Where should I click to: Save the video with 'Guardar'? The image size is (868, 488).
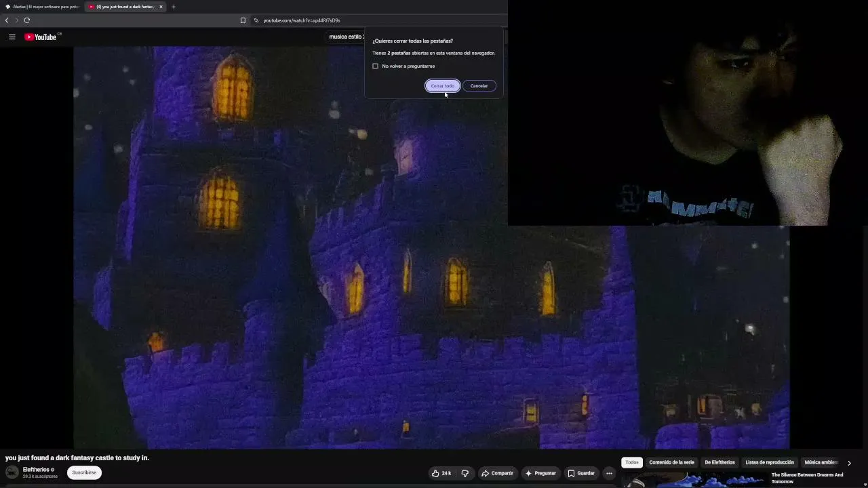click(x=581, y=473)
